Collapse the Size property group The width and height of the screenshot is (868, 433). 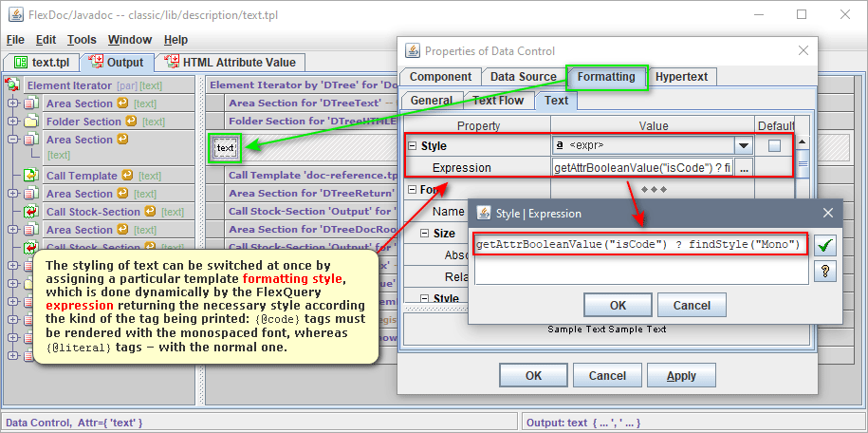click(x=425, y=234)
